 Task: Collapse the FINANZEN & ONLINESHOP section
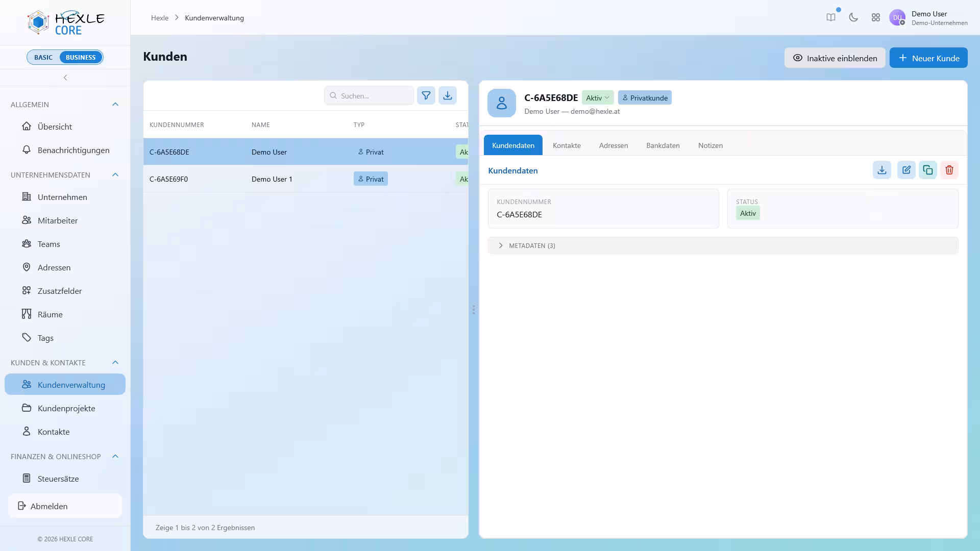115,457
